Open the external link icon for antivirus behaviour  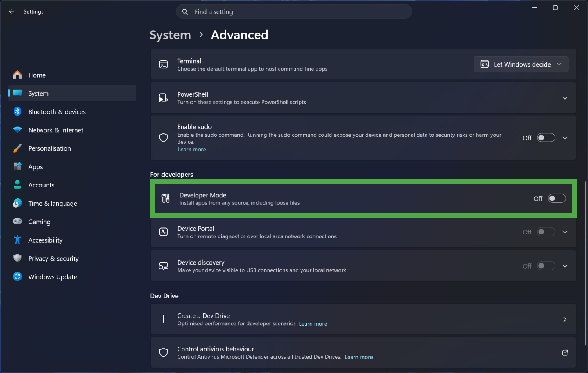(x=565, y=353)
